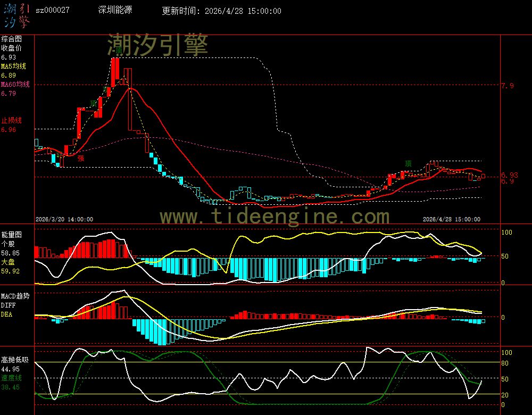The image size is (532, 415).
Task: Select the stock name 深圳能源
Action: point(115,11)
